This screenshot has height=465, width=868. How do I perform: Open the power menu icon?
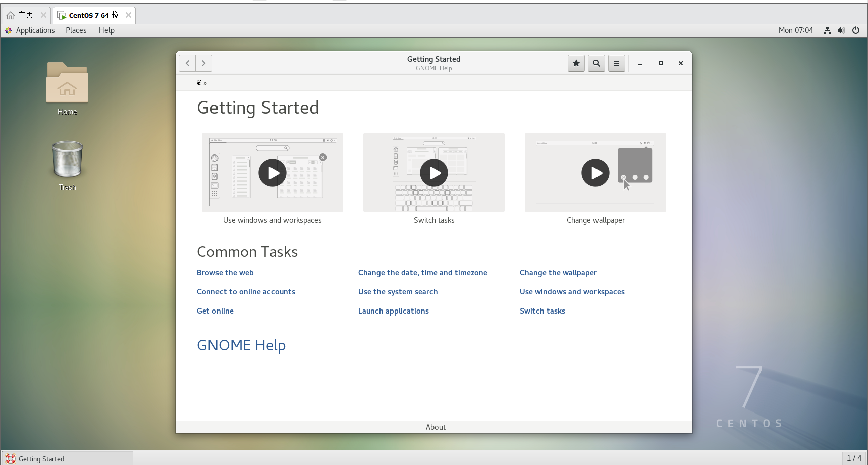(856, 30)
